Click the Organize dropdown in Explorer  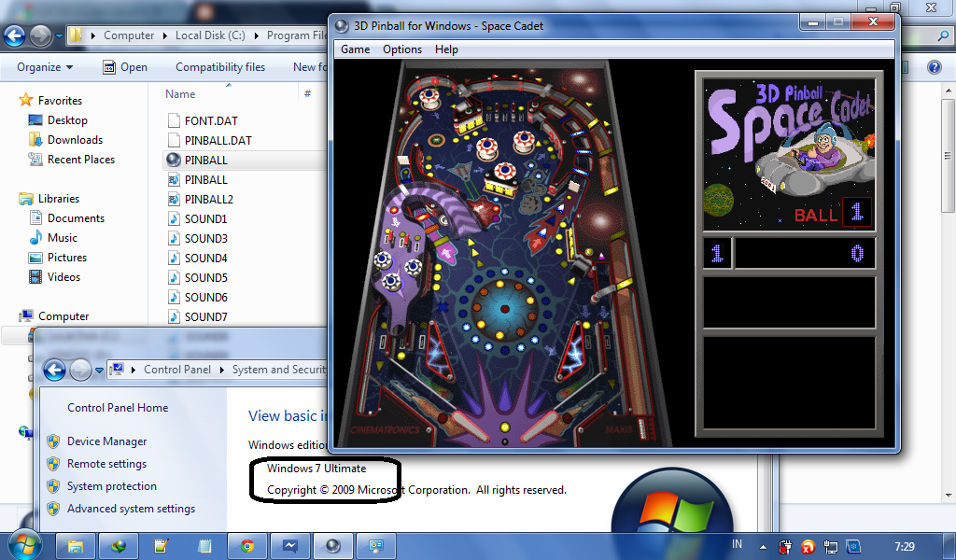tap(45, 67)
